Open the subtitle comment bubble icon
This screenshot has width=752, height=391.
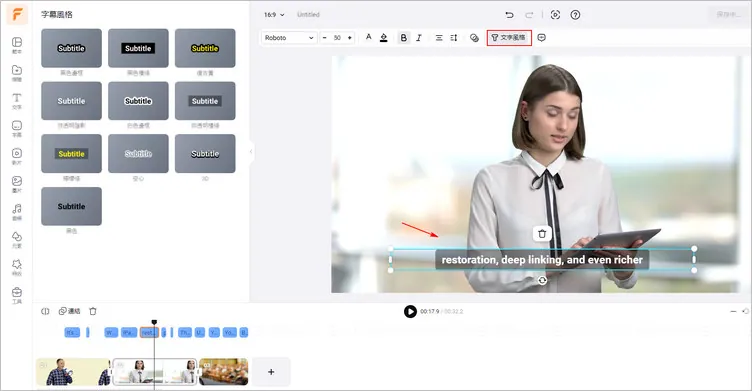[541, 37]
